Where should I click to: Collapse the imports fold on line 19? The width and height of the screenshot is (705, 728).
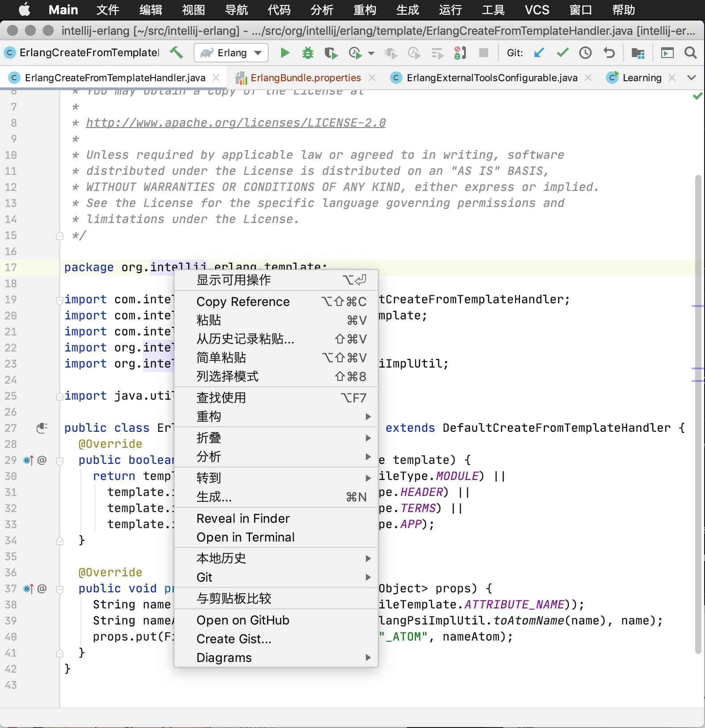60,300
